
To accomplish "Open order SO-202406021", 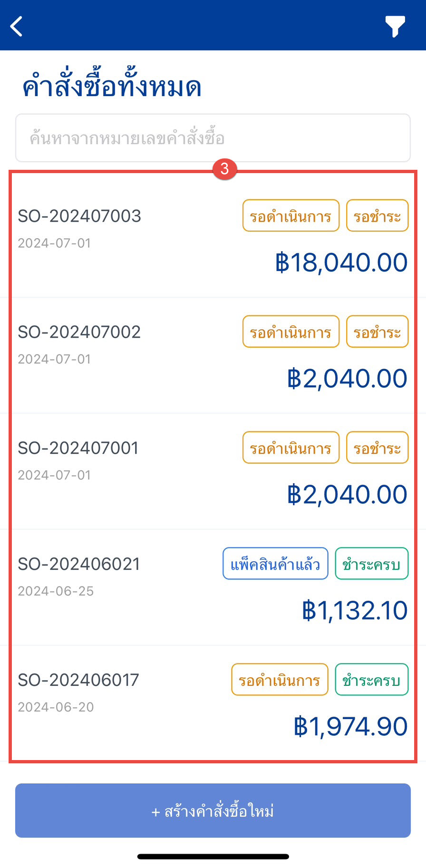I will click(79, 564).
